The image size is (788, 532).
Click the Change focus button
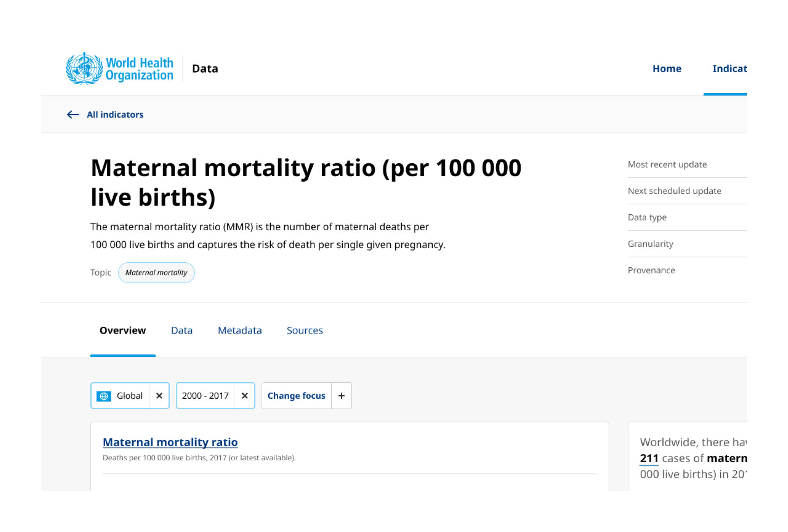click(x=296, y=396)
